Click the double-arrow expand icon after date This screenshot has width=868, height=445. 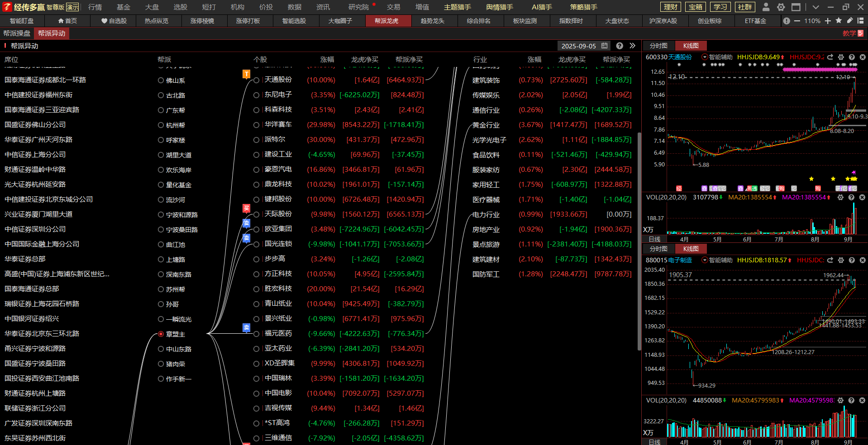tap(632, 46)
